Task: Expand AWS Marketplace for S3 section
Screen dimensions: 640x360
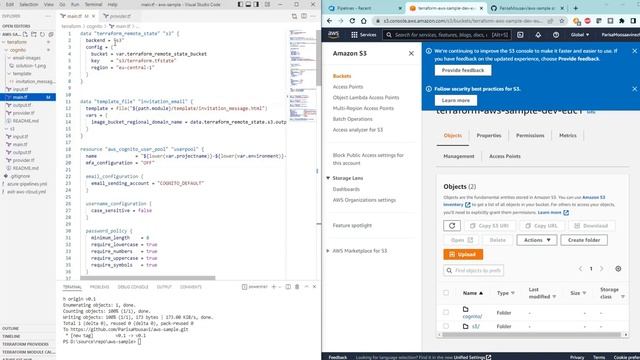Action: tap(328, 251)
